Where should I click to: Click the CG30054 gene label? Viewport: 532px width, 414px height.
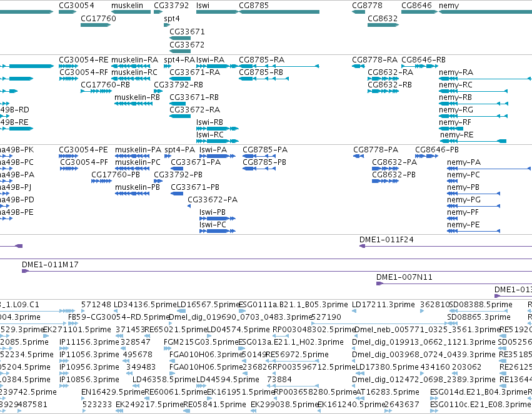click(x=76, y=6)
